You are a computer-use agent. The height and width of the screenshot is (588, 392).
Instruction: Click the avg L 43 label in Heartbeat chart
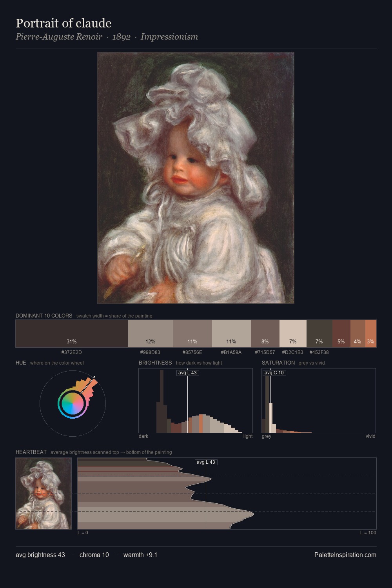[x=206, y=462]
